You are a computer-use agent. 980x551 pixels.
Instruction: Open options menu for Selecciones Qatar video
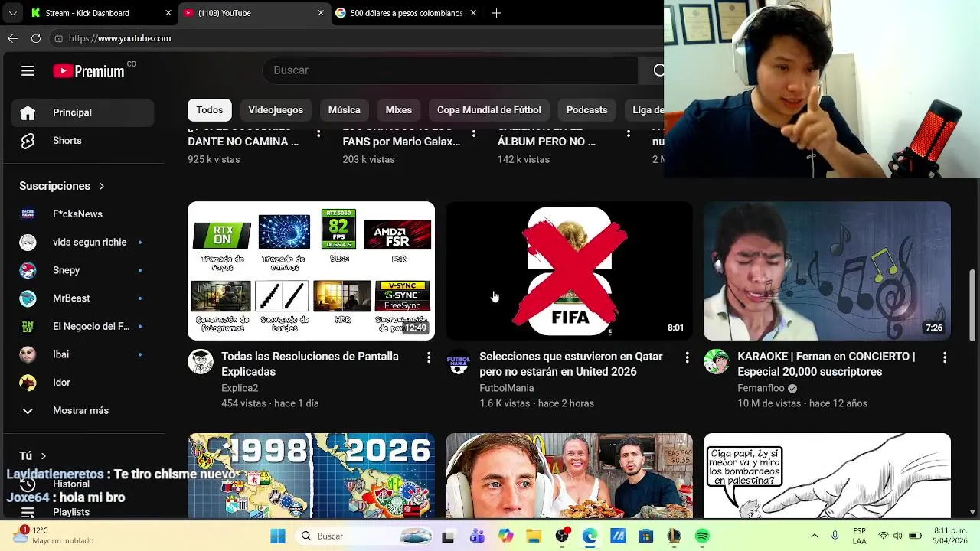pos(687,357)
